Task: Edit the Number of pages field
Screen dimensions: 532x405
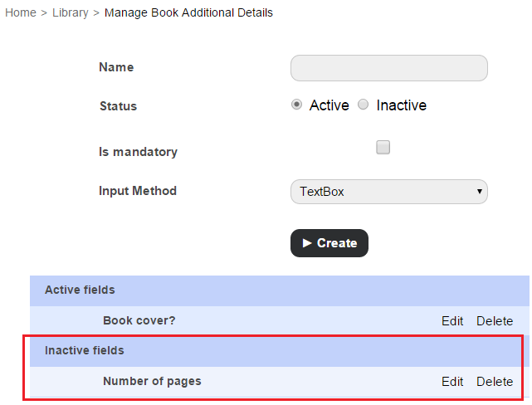Action: (x=452, y=382)
